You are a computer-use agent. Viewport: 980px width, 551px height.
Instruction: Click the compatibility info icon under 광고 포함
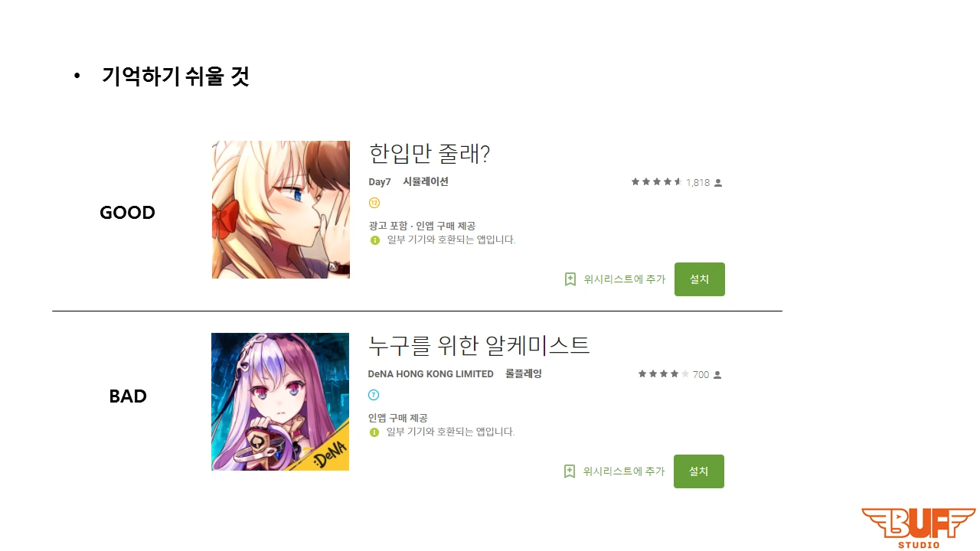point(375,240)
